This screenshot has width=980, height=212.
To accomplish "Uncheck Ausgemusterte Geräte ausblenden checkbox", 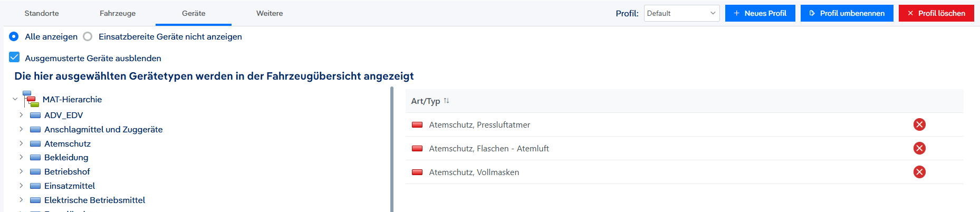I will pyautogui.click(x=14, y=57).
